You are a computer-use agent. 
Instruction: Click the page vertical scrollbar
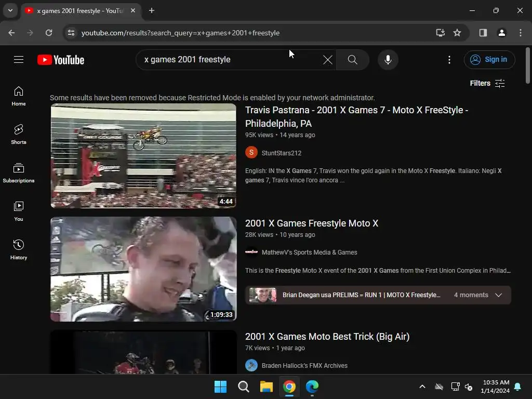(528, 65)
